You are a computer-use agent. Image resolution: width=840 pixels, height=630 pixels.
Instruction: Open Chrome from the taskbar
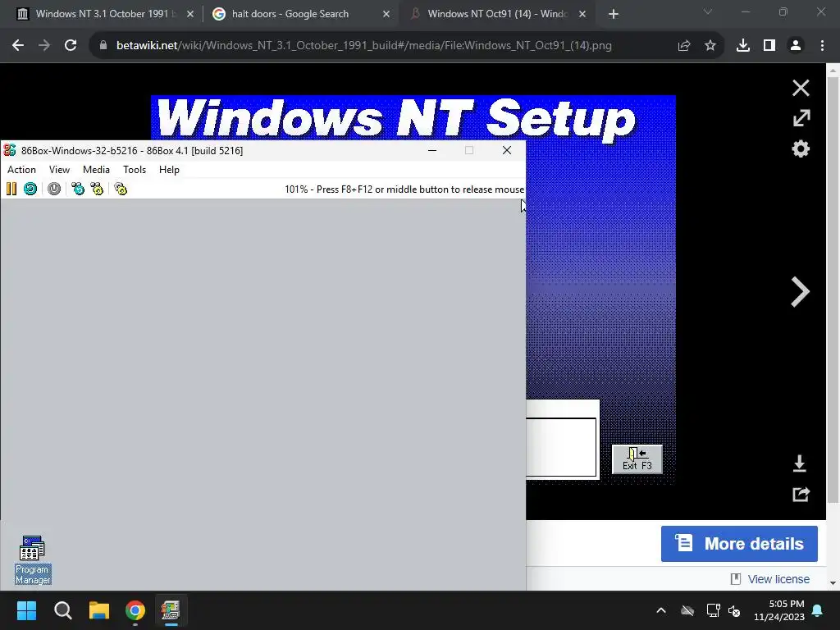135,610
